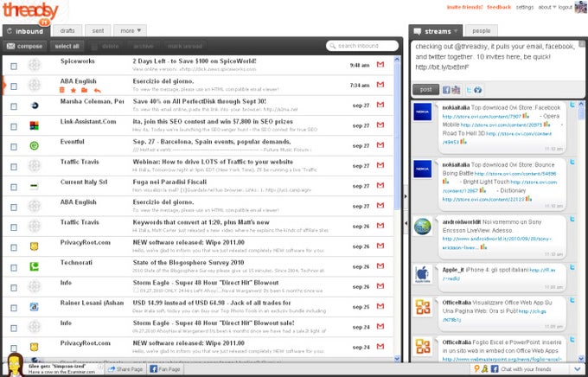Switch to the people tab

tap(481, 31)
